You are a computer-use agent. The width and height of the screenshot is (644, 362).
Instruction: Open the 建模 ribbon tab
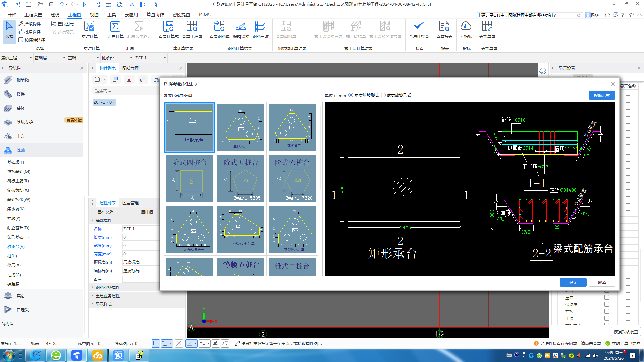[x=55, y=15]
